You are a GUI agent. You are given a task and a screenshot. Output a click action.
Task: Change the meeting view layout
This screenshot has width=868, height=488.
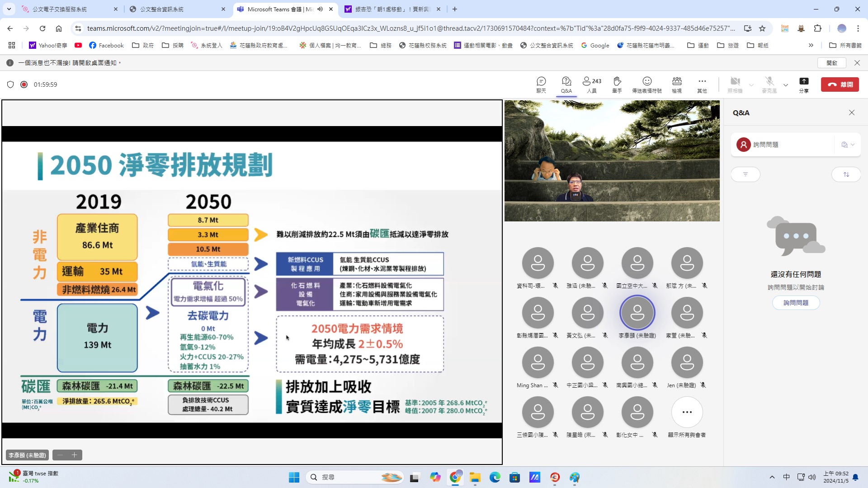point(676,84)
